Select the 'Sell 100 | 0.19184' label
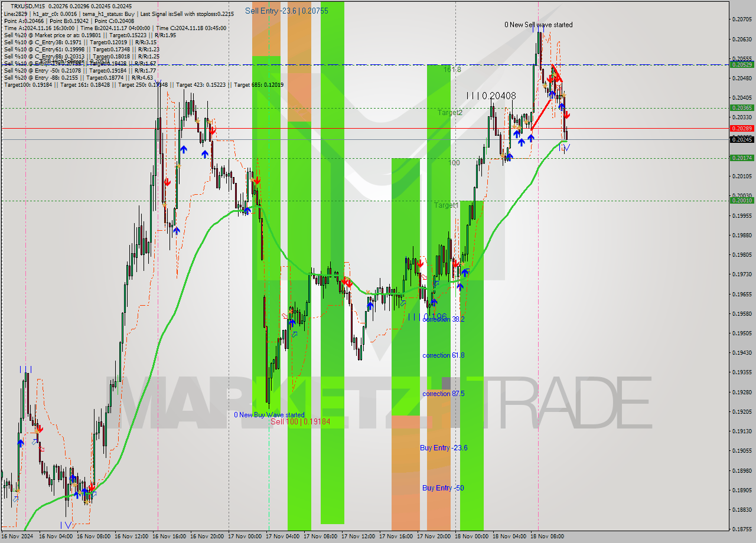 (301, 422)
